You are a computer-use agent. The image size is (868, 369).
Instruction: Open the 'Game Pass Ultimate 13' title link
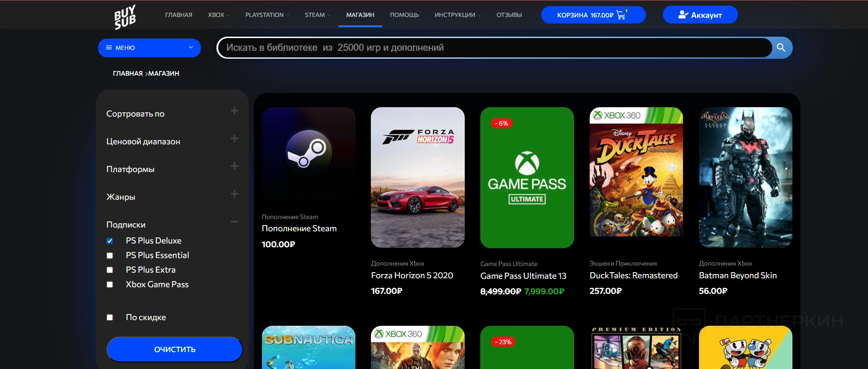[523, 276]
